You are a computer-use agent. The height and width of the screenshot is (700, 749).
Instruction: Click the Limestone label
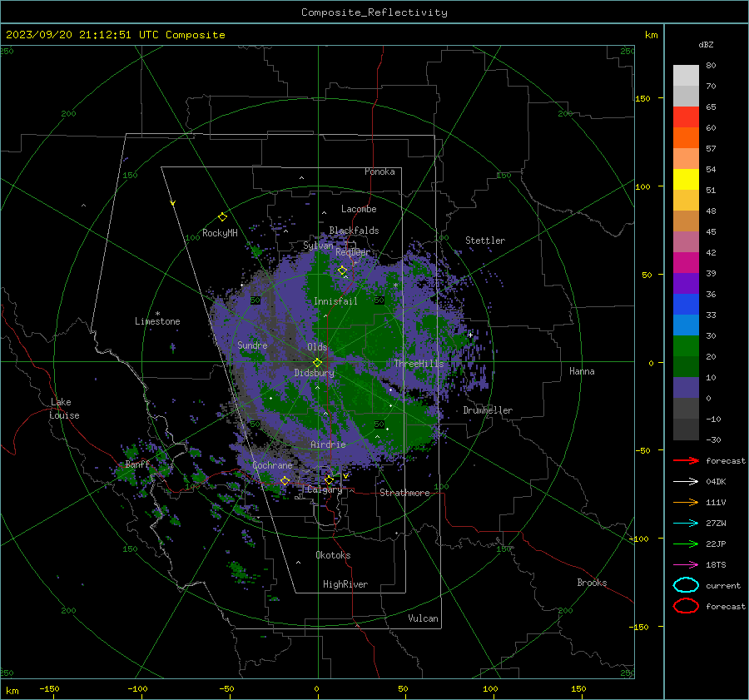tap(157, 321)
